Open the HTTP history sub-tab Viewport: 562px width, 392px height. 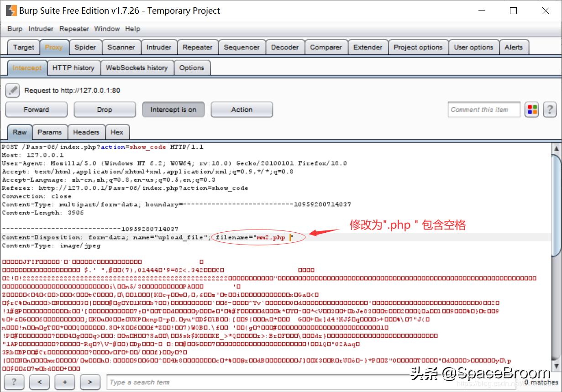click(74, 68)
